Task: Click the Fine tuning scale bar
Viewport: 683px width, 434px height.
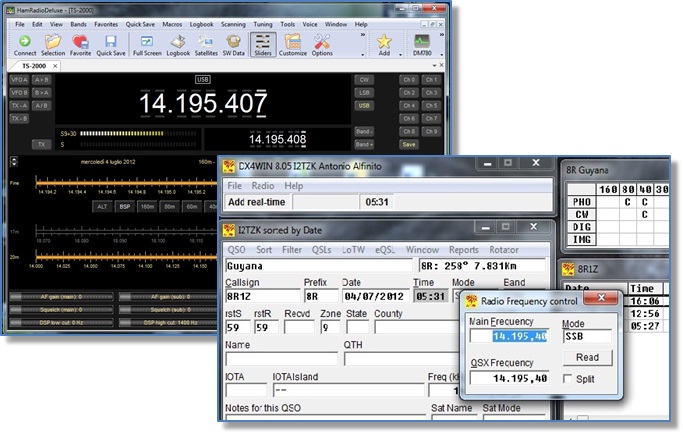Action: 126,183
